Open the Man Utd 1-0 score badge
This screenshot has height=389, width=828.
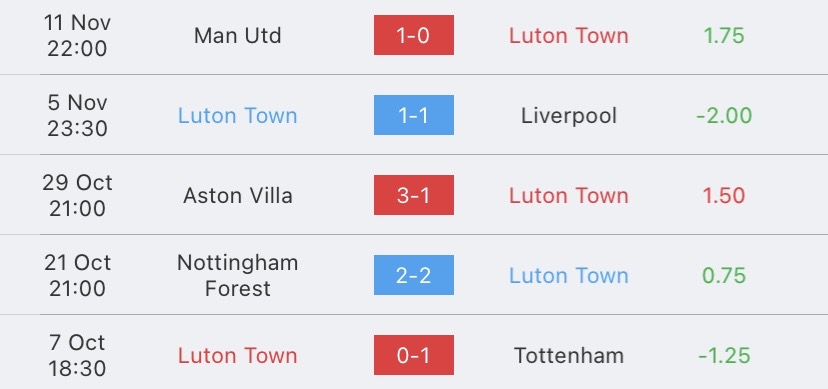pos(413,35)
